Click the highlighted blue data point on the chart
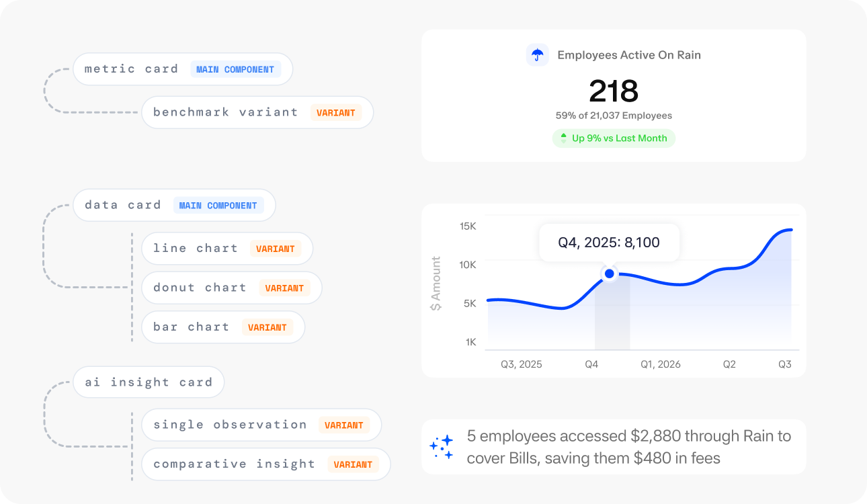867x504 pixels. point(610,274)
